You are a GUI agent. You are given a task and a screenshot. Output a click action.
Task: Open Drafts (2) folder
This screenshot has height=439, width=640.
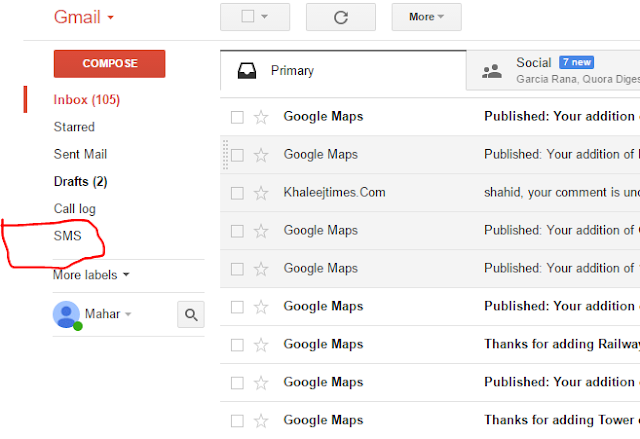pos(80,182)
